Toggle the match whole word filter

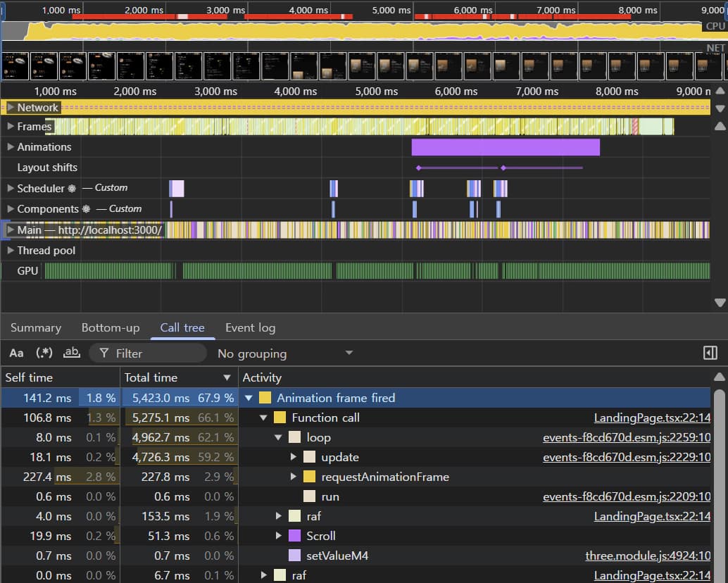[x=71, y=353]
